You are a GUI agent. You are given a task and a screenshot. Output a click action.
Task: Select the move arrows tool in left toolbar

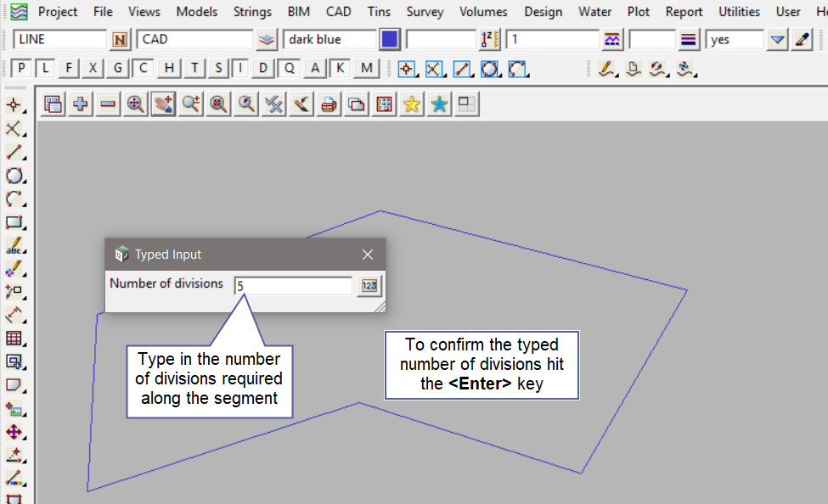[x=14, y=432]
